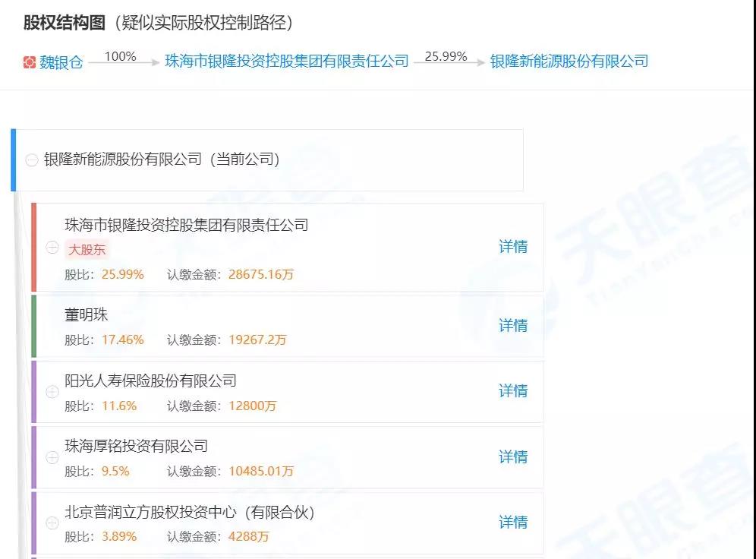The height and width of the screenshot is (559, 756).
Task: View 详情 for 董明珠
Action: coord(513,326)
